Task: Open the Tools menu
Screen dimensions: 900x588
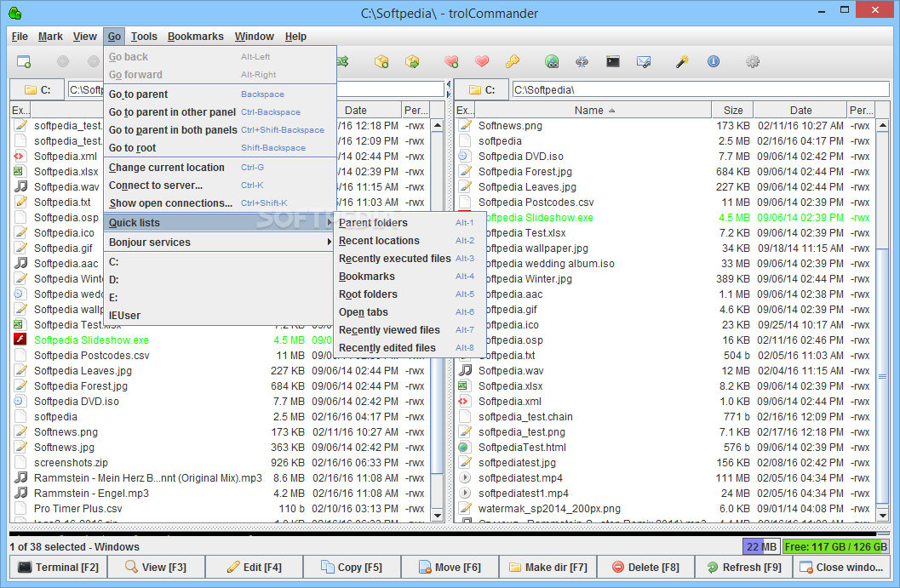Action: pos(144,36)
